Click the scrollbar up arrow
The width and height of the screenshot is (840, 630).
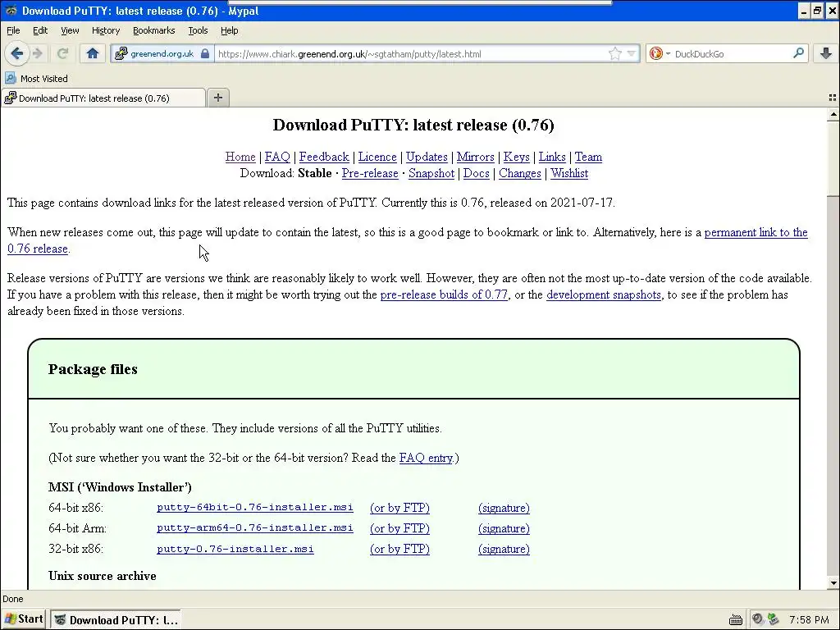pyautogui.click(x=833, y=115)
